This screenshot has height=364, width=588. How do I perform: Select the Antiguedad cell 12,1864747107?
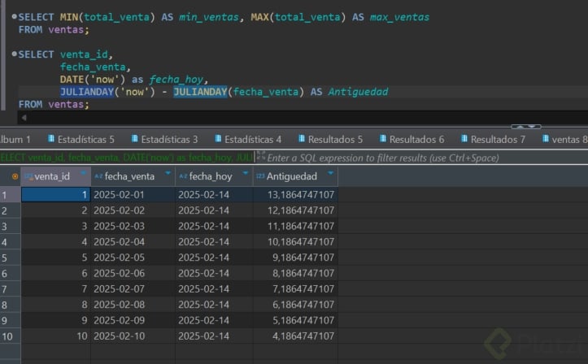pyautogui.click(x=295, y=210)
